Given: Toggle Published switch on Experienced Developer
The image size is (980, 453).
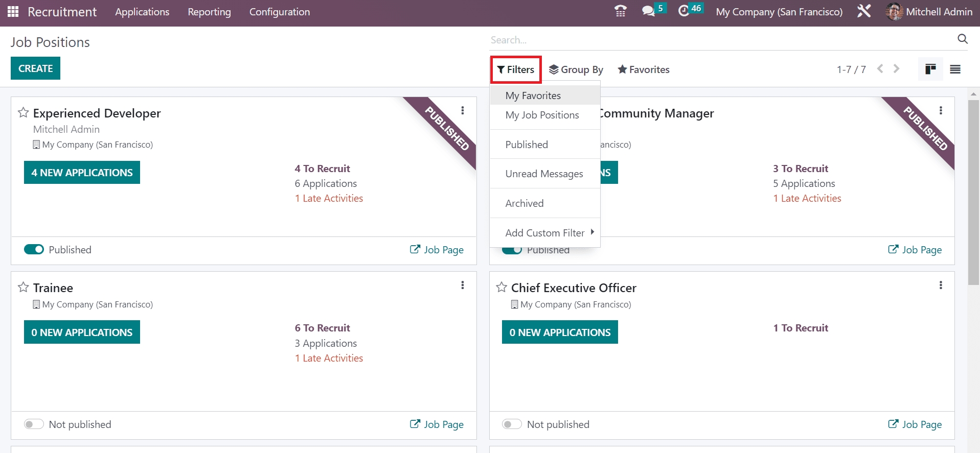Looking at the screenshot, I should click(34, 250).
